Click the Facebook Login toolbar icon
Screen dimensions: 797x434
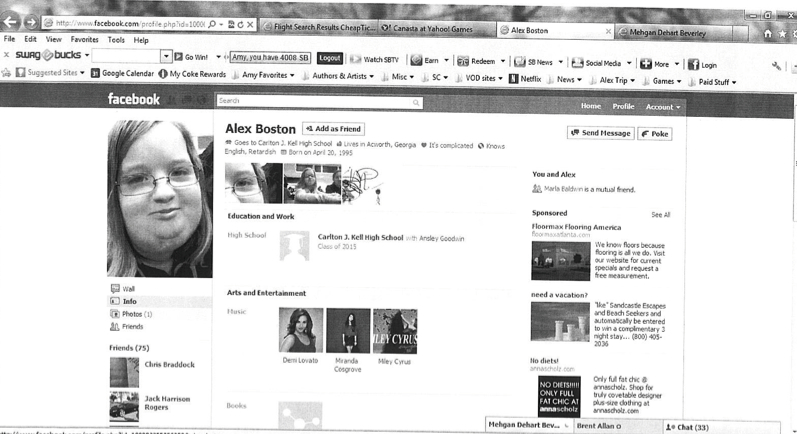[693, 65]
